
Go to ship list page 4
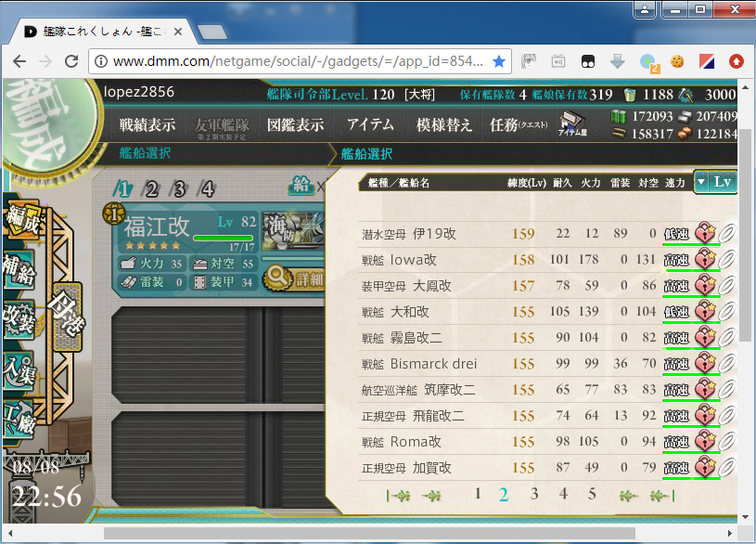click(563, 494)
